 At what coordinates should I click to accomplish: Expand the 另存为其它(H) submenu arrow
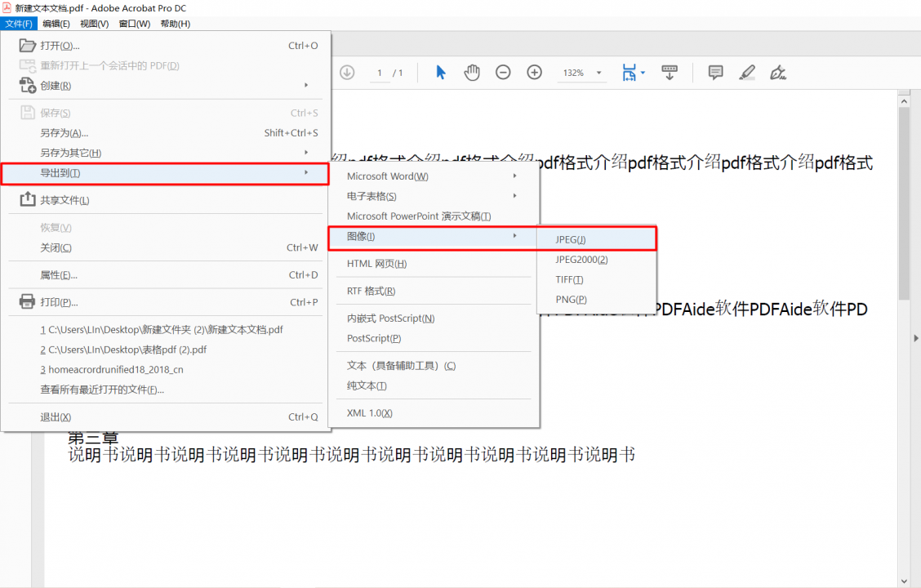(306, 152)
